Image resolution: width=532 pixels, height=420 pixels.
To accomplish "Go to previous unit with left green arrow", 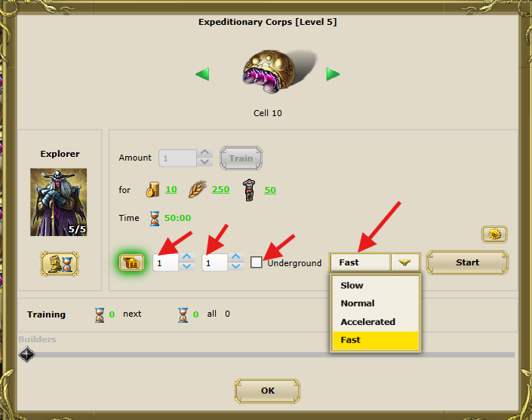I will (x=202, y=74).
